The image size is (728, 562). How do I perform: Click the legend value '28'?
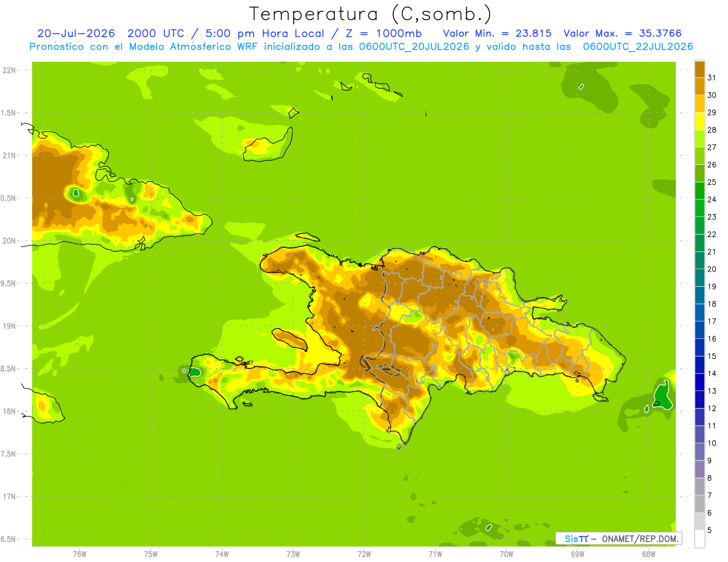pyautogui.click(x=712, y=130)
